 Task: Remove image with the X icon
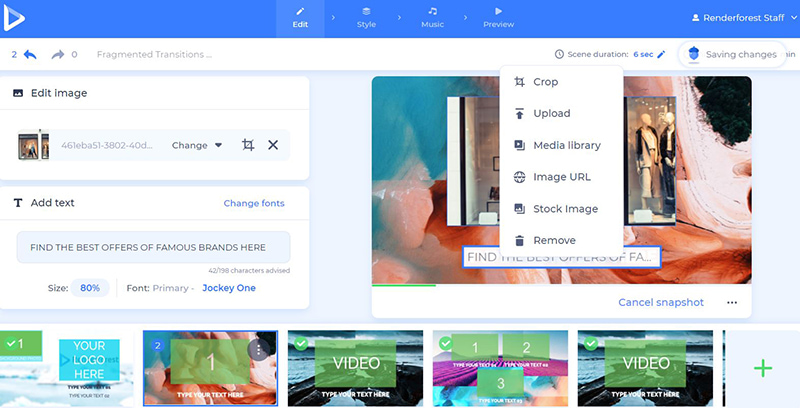pos(273,145)
